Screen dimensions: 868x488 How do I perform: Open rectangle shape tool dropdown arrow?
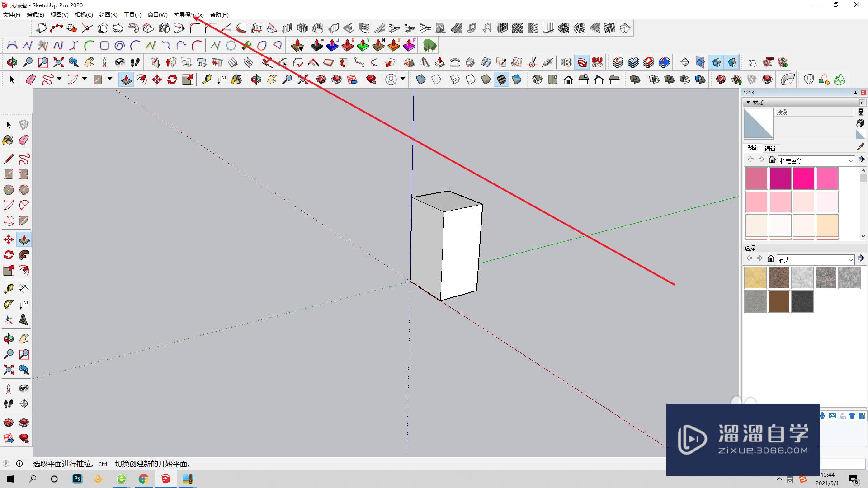coord(110,80)
